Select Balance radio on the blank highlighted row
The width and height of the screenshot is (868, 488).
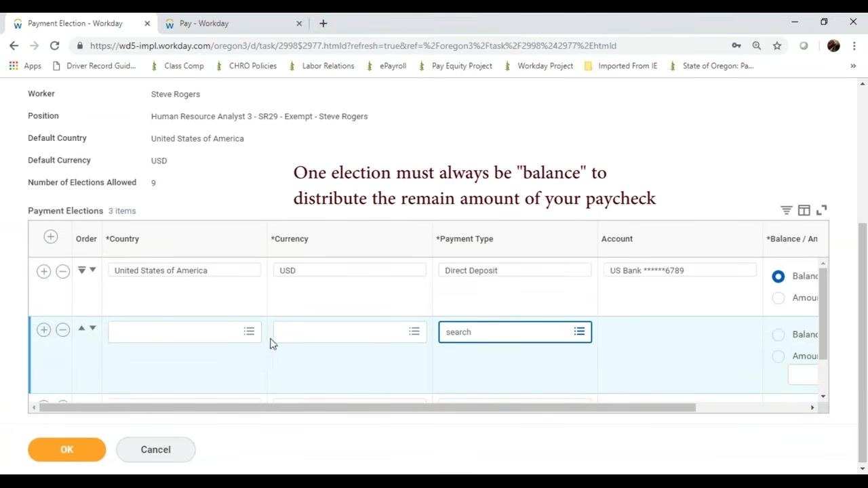pos(778,334)
